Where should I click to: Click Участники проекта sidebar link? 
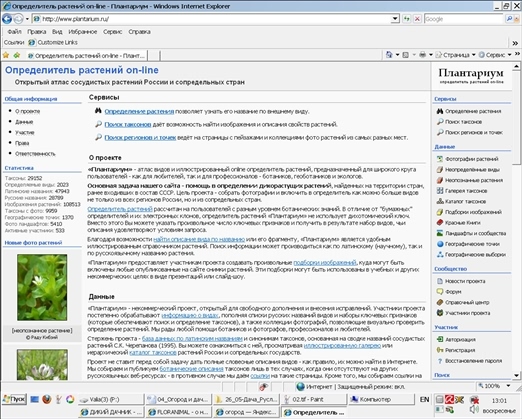click(x=468, y=313)
